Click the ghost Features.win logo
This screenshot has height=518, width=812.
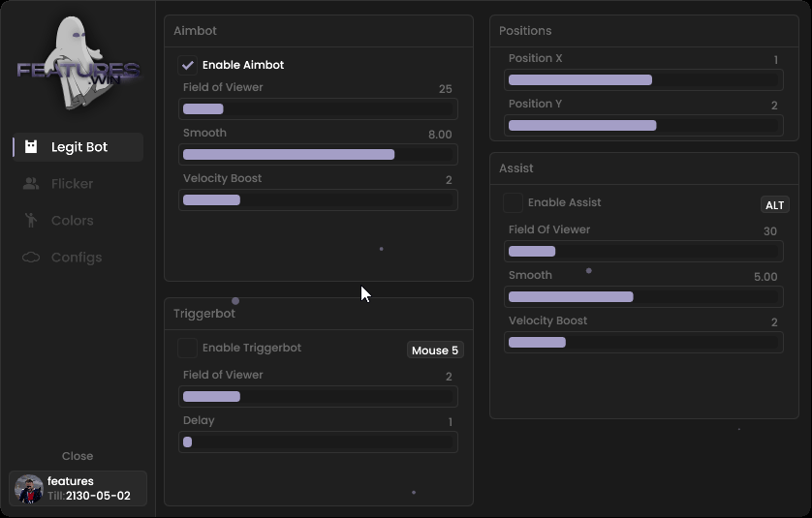click(78, 63)
